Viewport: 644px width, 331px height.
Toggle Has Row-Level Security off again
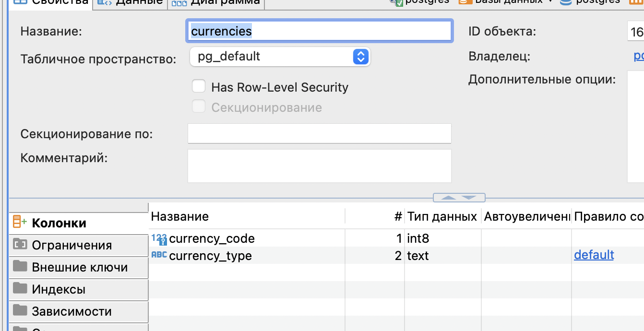(x=199, y=86)
